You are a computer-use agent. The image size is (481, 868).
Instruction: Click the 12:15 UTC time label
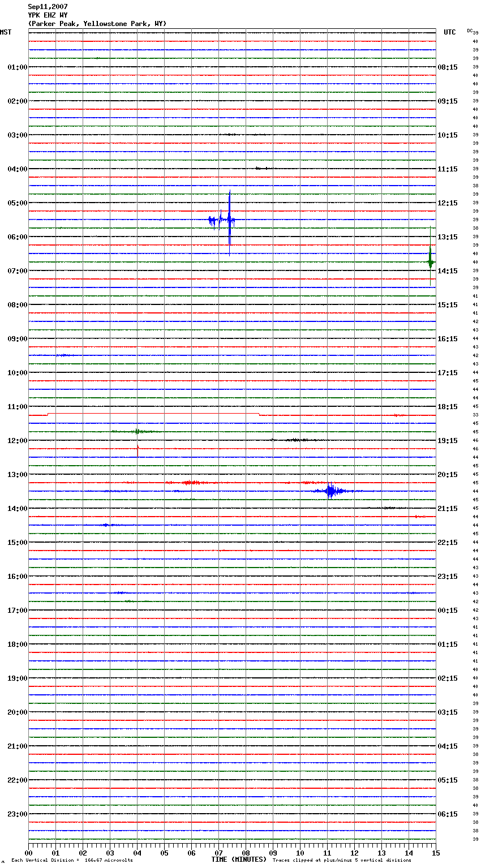[x=448, y=203]
